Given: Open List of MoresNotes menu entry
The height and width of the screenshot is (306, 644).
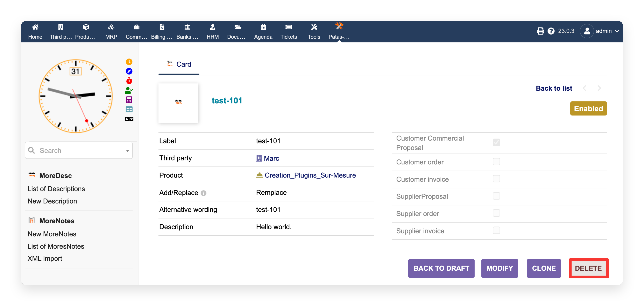Looking at the screenshot, I should [56, 246].
